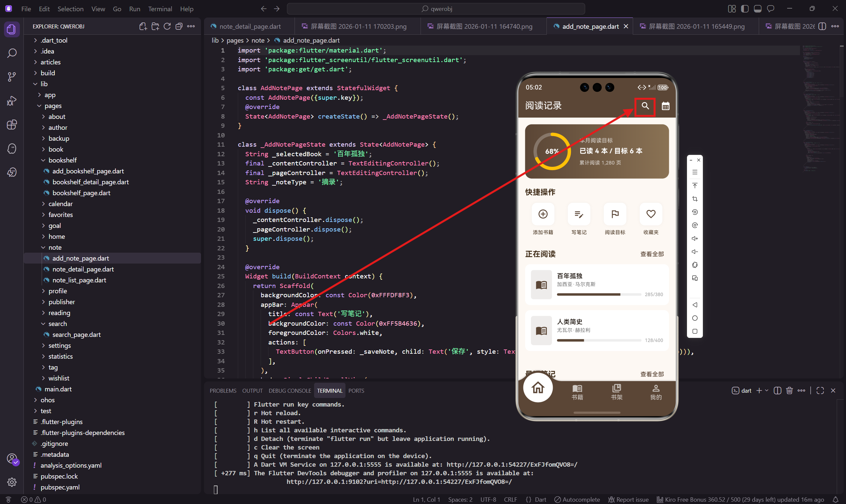The image size is (846, 504).
Task: Toggle the primary sidebar visibility
Action: 745,9
